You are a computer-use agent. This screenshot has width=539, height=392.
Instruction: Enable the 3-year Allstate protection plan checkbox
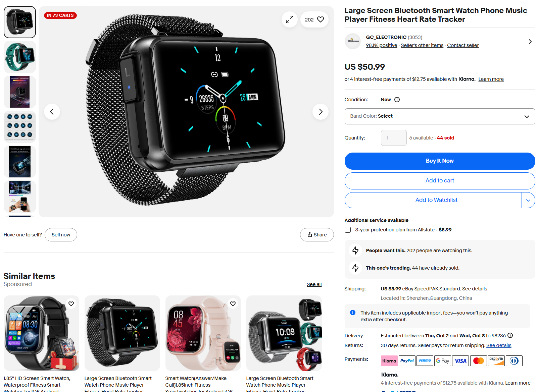tap(348, 230)
